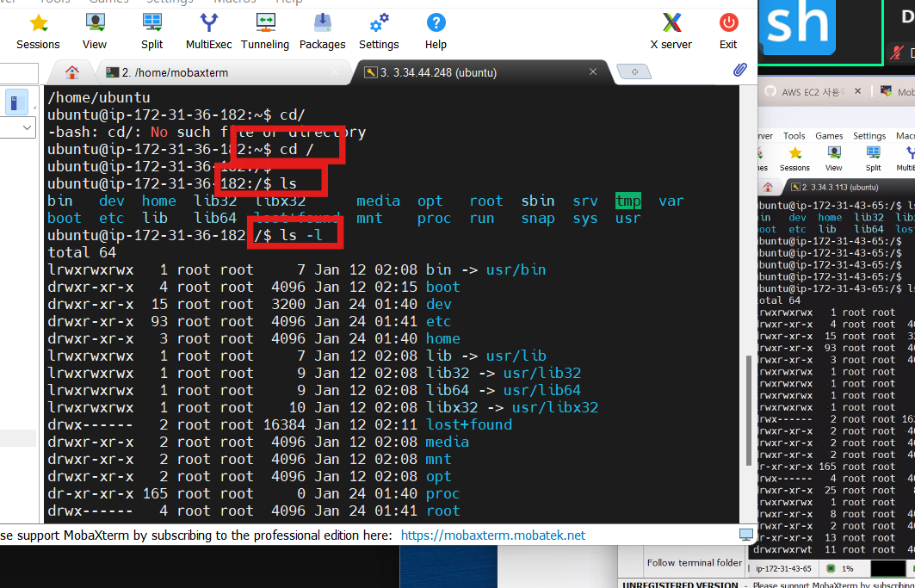The height and width of the screenshot is (588, 915).
Task: Select 2. 3.34.3.113 (ubuntu) tab in background window
Action: point(840,188)
